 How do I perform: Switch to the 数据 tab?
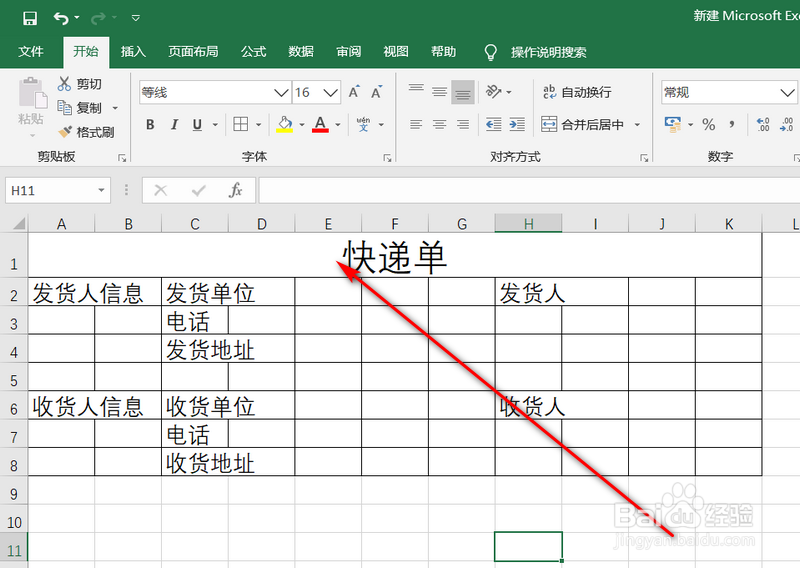pyautogui.click(x=301, y=52)
